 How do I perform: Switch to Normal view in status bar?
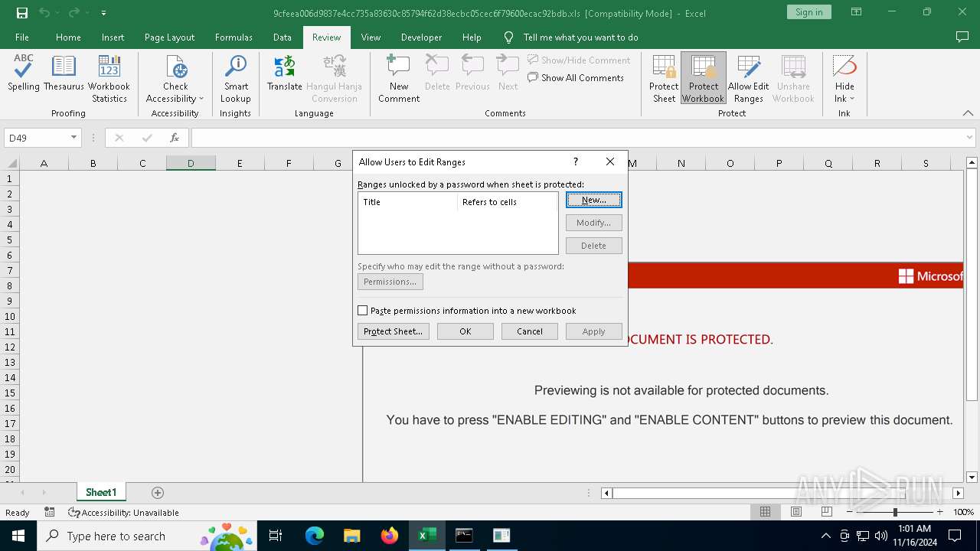765,512
